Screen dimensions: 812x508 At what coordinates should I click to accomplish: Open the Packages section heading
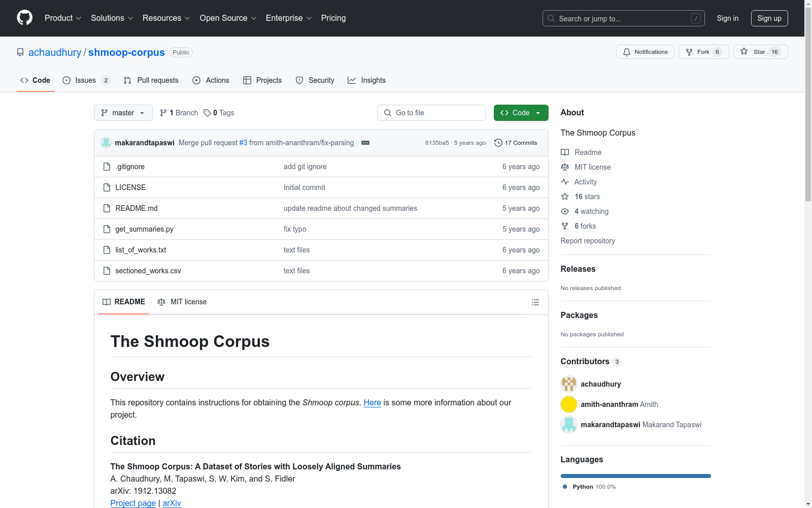click(579, 315)
